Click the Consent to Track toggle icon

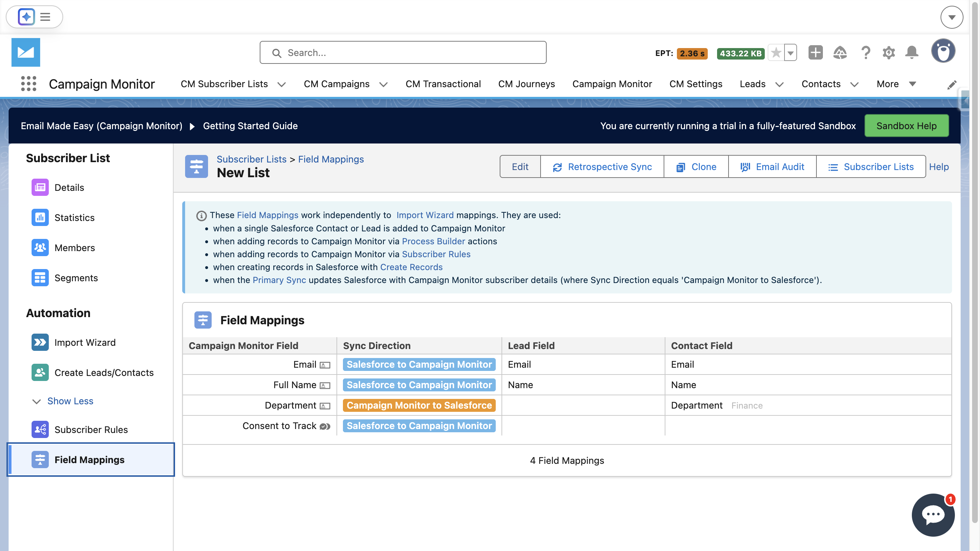coord(325,426)
